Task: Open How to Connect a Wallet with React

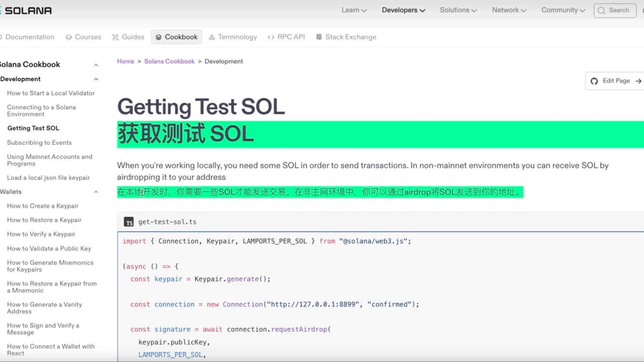Action: [x=51, y=350]
